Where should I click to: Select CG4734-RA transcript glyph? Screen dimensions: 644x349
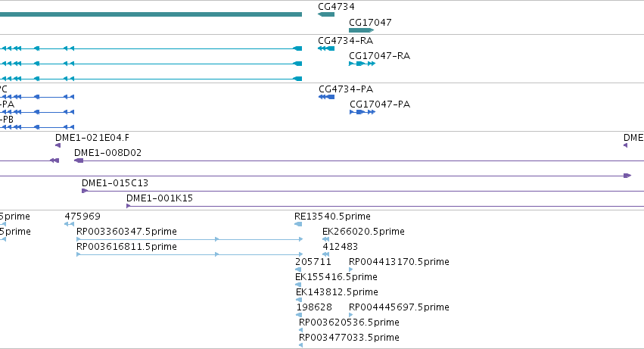click(326, 48)
